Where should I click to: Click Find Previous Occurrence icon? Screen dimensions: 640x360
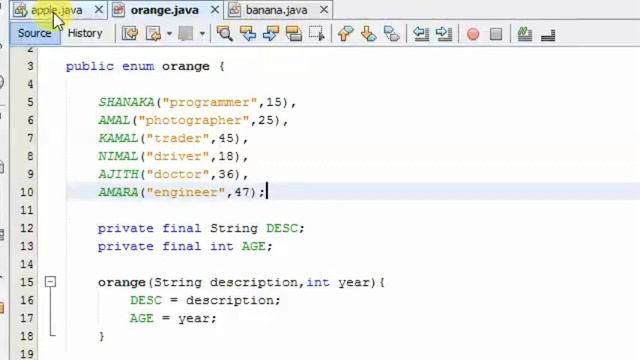(248, 34)
